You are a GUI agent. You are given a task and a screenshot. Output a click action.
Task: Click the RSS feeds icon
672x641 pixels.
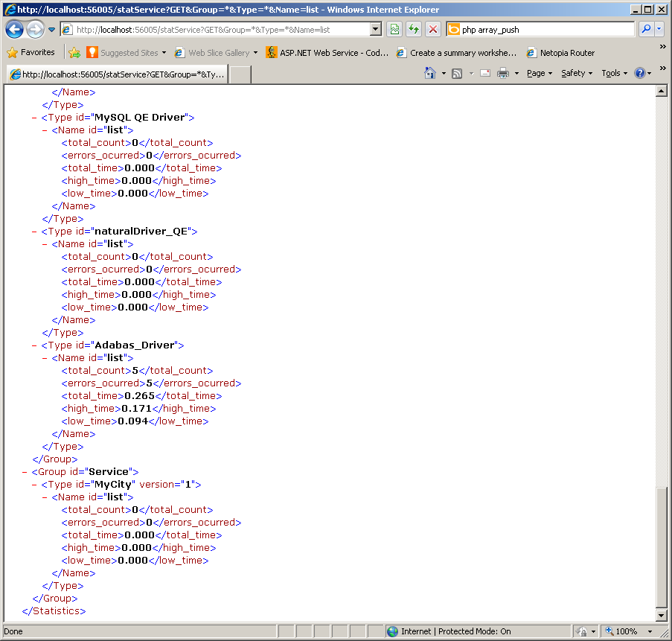[x=457, y=73]
